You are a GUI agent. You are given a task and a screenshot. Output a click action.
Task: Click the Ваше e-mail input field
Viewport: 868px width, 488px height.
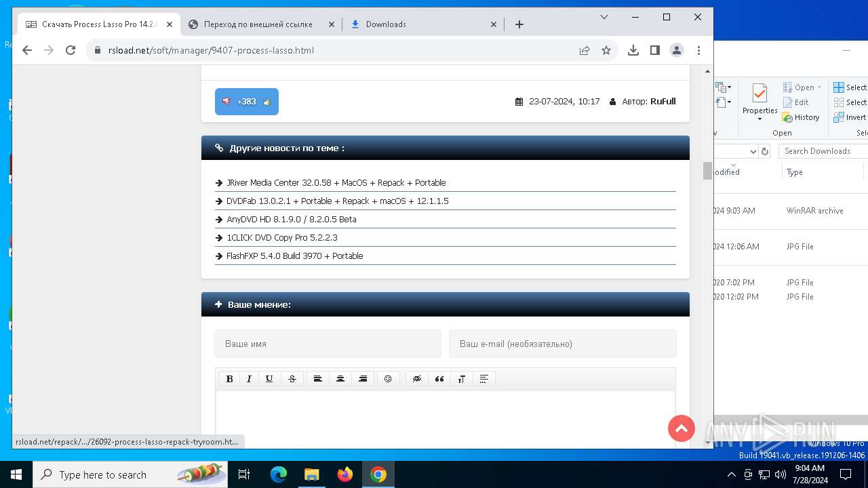click(x=562, y=344)
